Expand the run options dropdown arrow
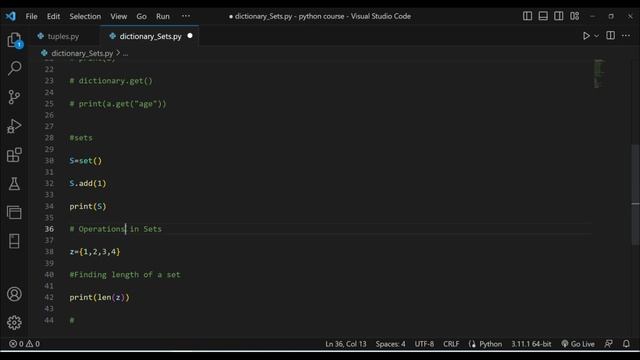640x360 pixels. tap(596, 36)
